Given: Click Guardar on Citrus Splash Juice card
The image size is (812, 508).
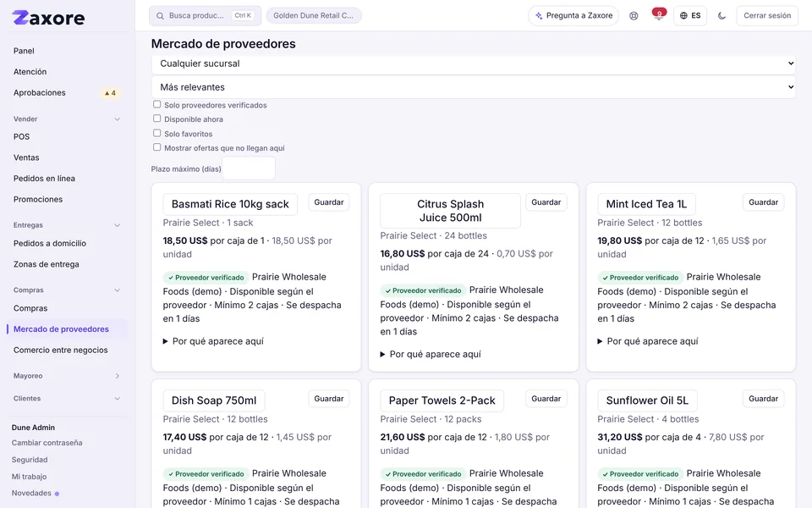Looking at the screenshot, I should [546, 202].
